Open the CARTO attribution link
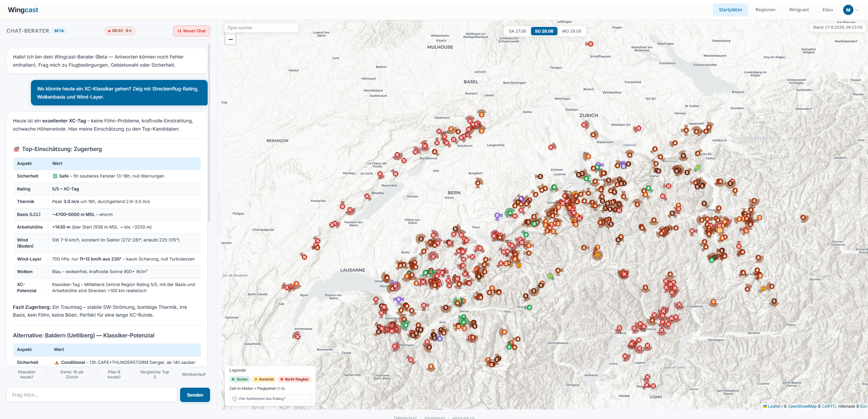 (829, 406)
